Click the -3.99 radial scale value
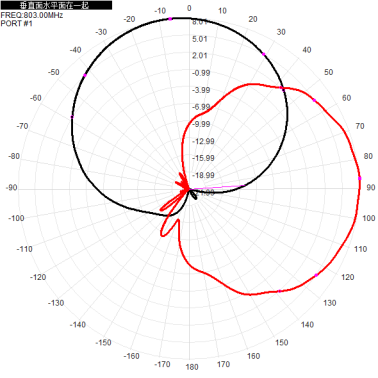 pos(201,90)
